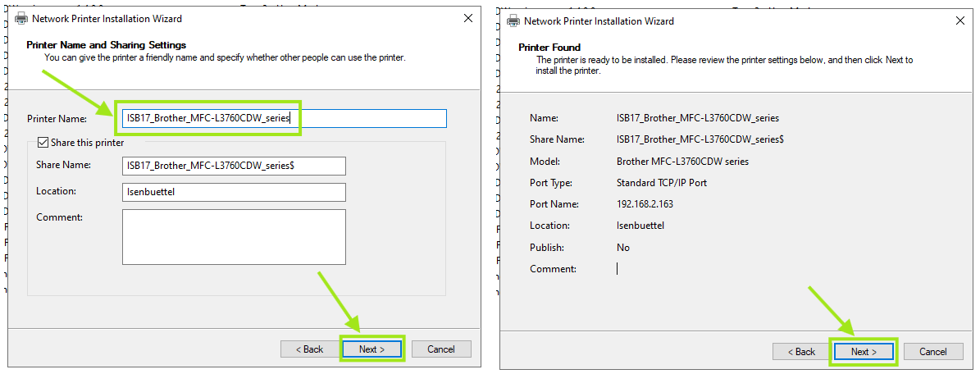The height and width of the screenshot is (374, 980).
Task: Cancel the Printer Found dialog
Action: 932,352
